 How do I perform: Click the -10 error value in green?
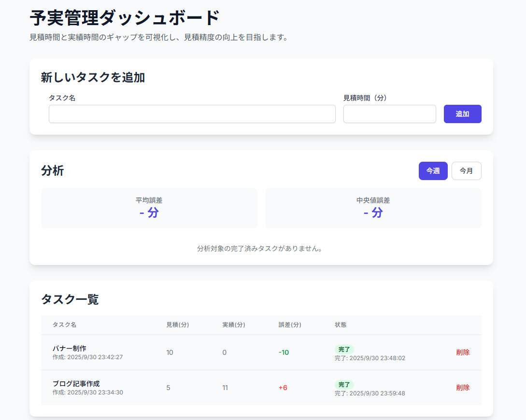(x=284, y=352)
